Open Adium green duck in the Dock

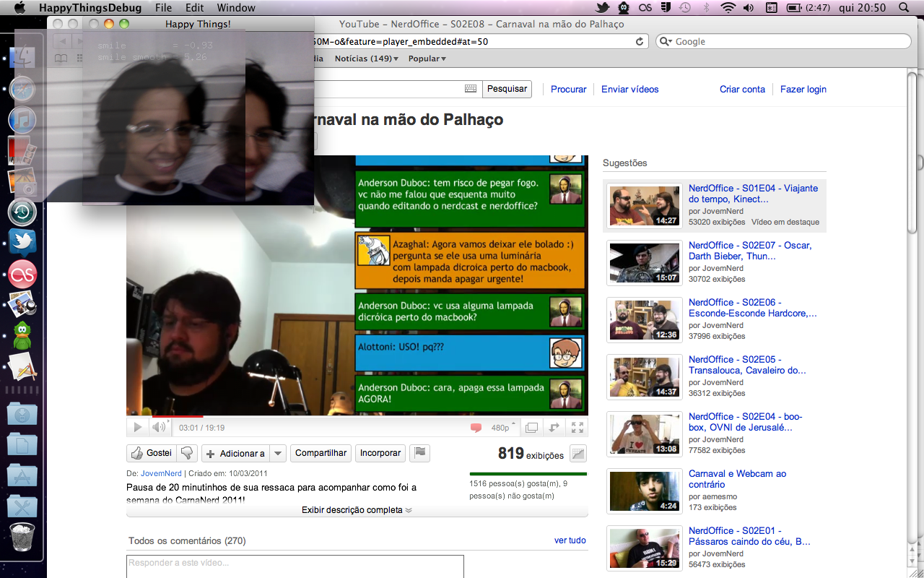tap(22, 336)
